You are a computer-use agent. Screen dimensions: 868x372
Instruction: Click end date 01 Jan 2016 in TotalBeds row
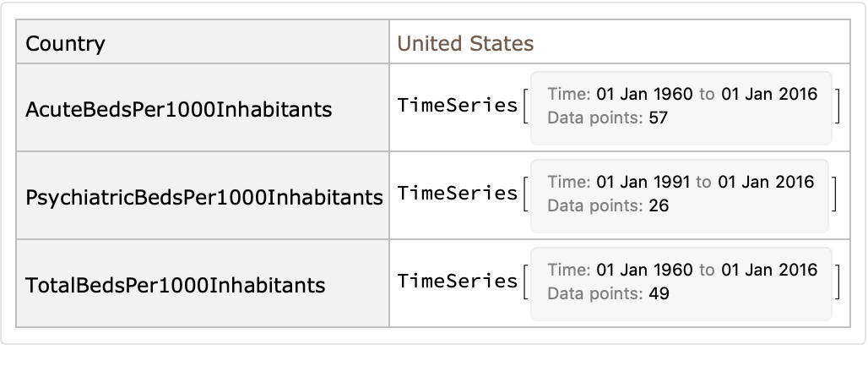coord(769,270)
